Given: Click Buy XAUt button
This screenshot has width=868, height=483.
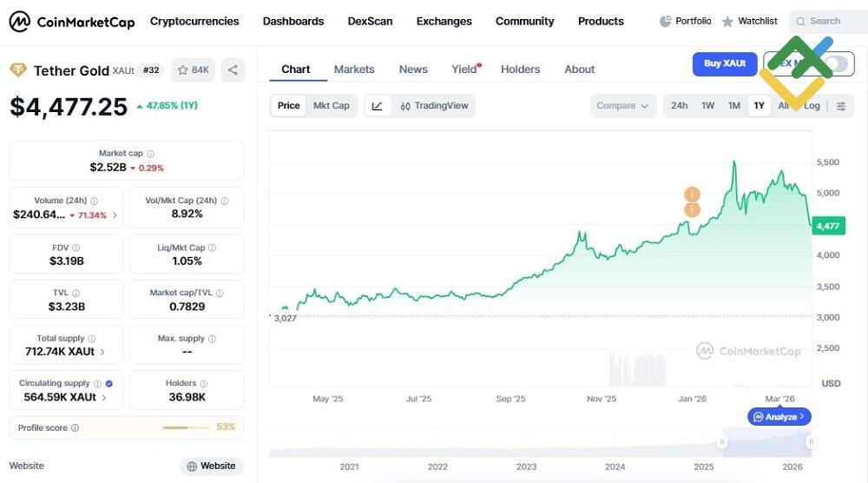Looking at the screenshot, I should point(725,63).
